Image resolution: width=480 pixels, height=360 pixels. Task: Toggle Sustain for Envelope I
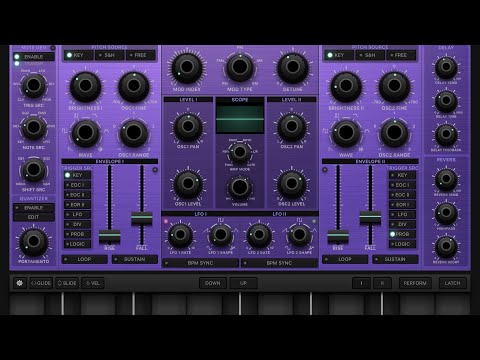coord(135,259)
